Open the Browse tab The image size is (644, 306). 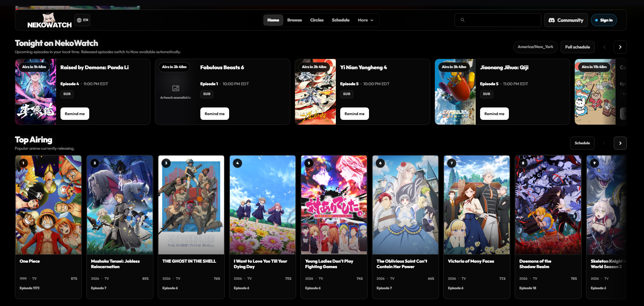294,20
